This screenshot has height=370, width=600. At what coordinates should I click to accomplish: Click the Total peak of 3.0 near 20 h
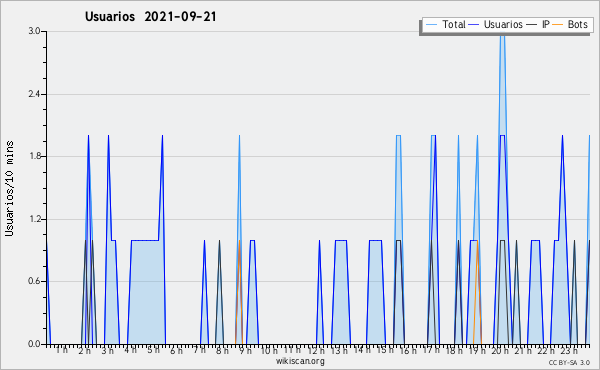click(x=502, y=34)
